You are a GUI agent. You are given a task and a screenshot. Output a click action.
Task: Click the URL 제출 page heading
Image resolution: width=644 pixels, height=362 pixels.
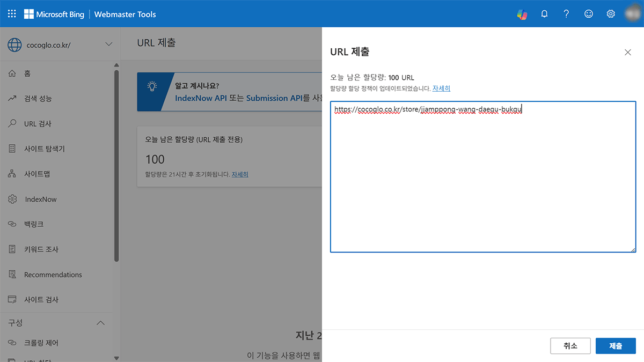[156, 43]
